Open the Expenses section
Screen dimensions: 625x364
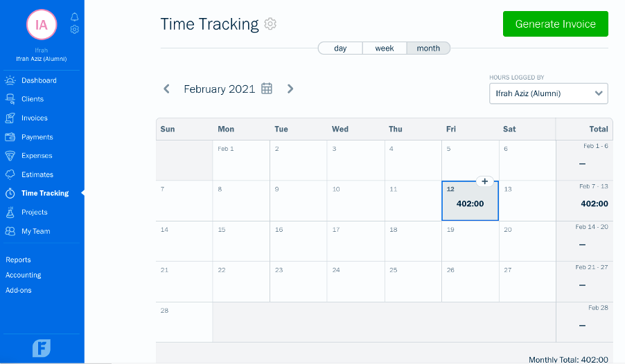[x=37, y=156]
